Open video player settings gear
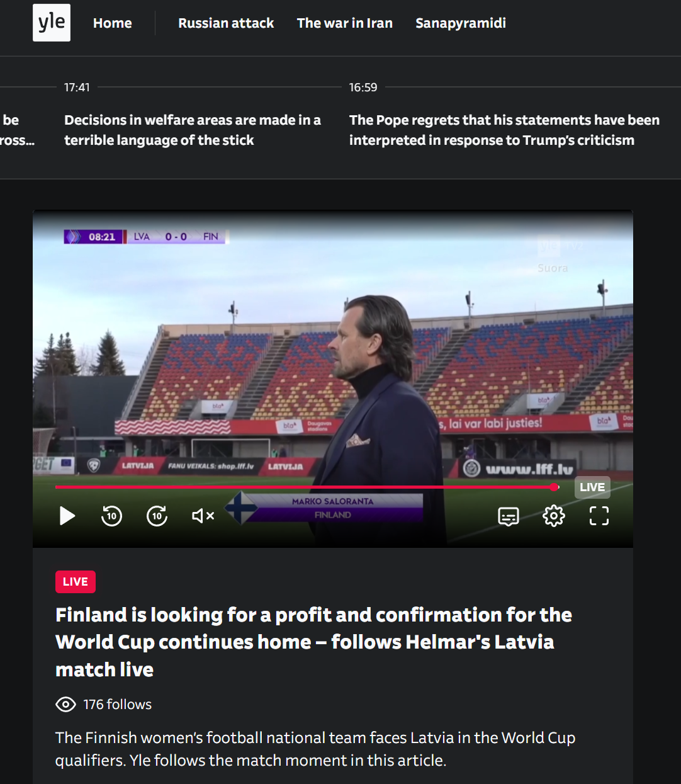 pos(554,516)
